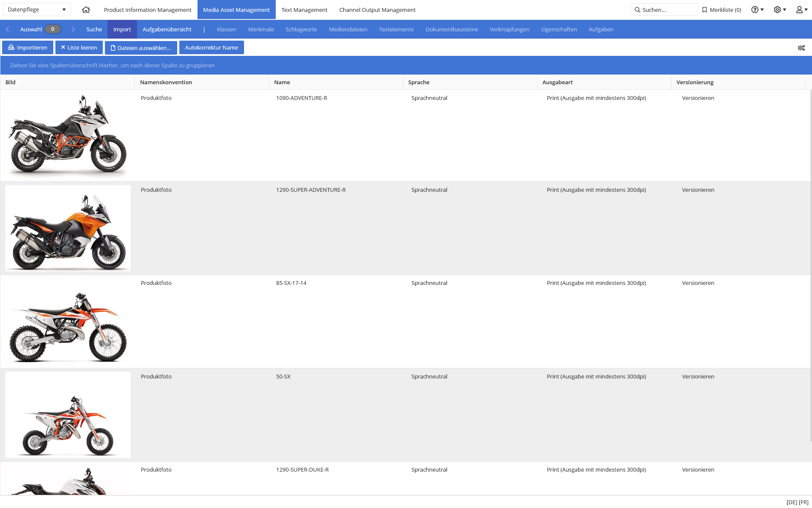
Task: Click Autokorrektur Name button
Action: pyautogui.click(x=211, y=47)
